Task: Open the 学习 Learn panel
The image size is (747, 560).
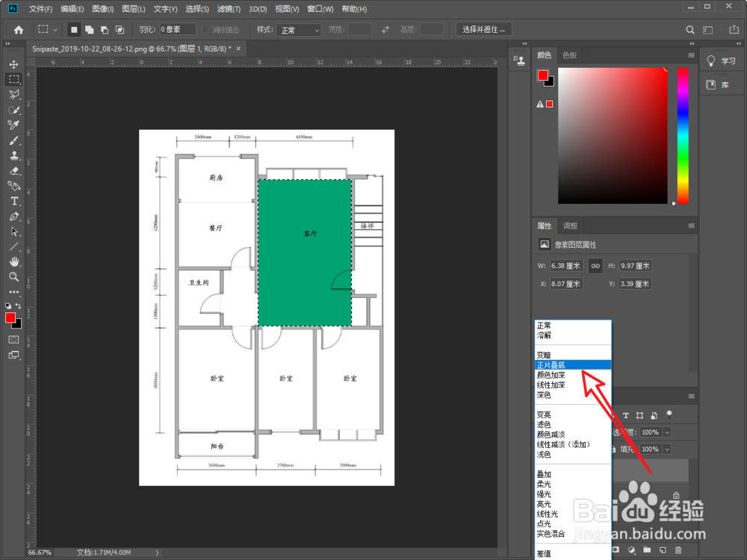Action: (722, 61)
